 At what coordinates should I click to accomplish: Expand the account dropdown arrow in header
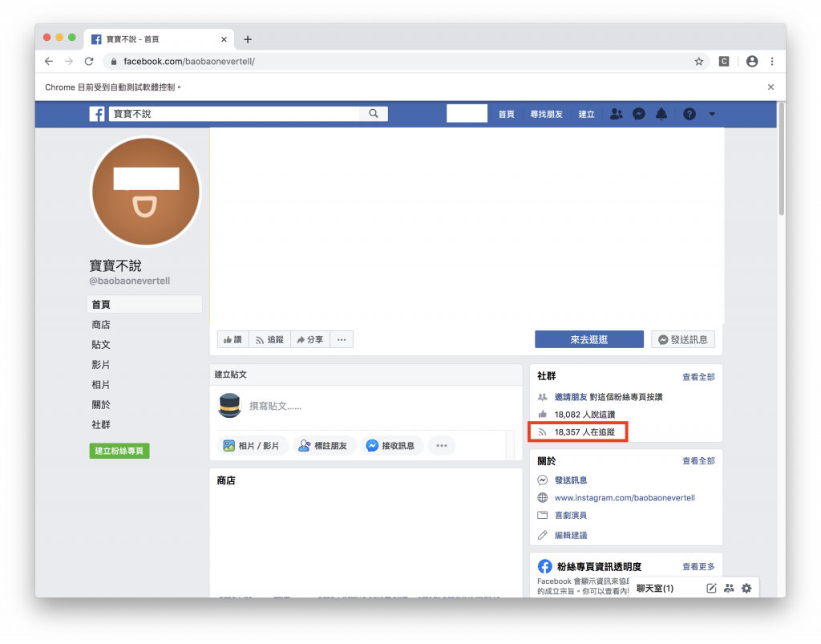[712, 114]
